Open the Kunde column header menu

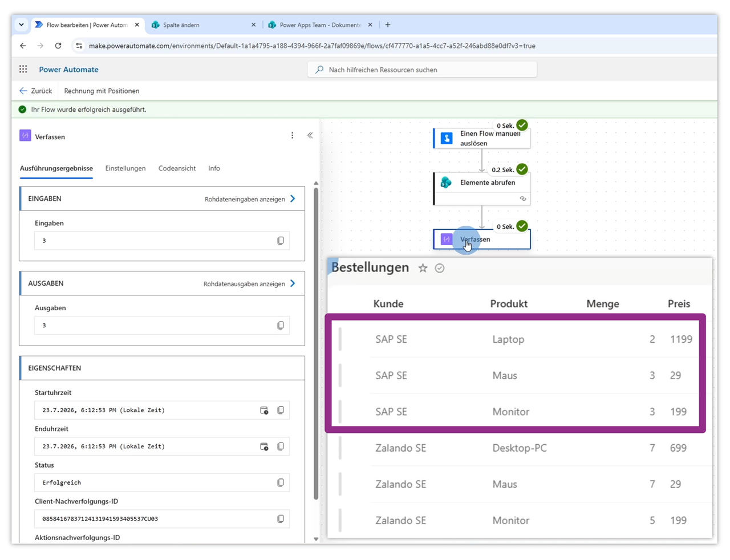pos(388,304)
